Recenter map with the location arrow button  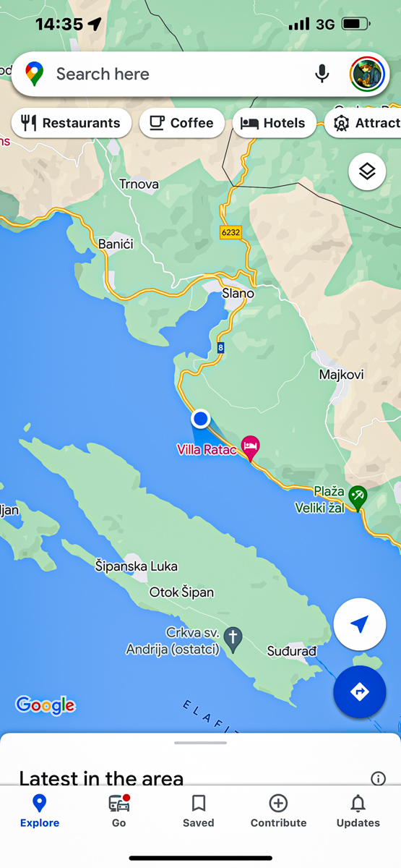359,624
